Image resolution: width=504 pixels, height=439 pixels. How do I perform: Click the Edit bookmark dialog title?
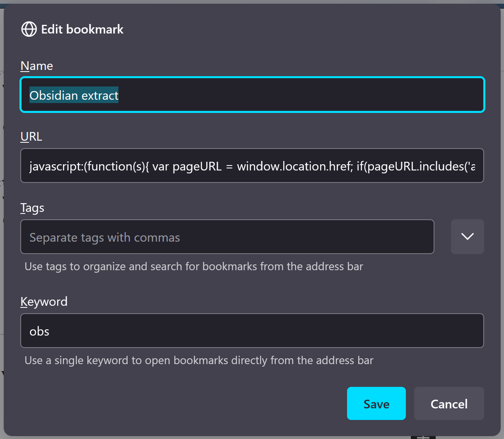(82, 29)
